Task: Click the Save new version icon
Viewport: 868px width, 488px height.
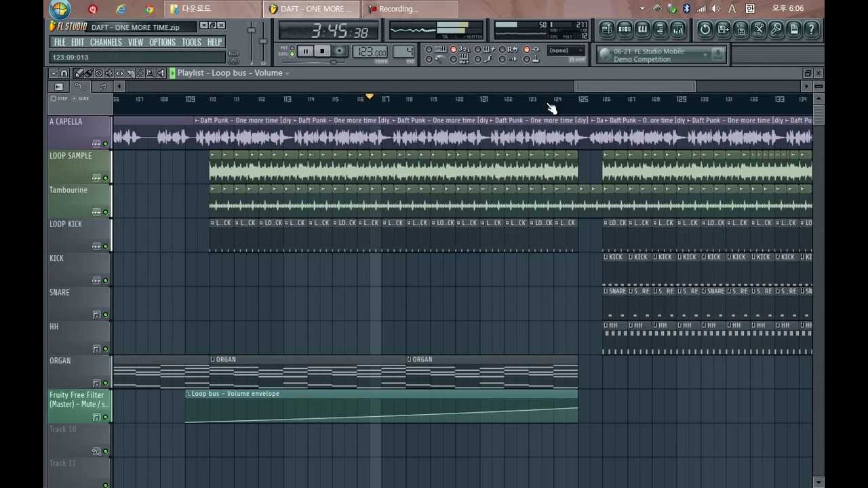Action: click(x=723, y=29)
